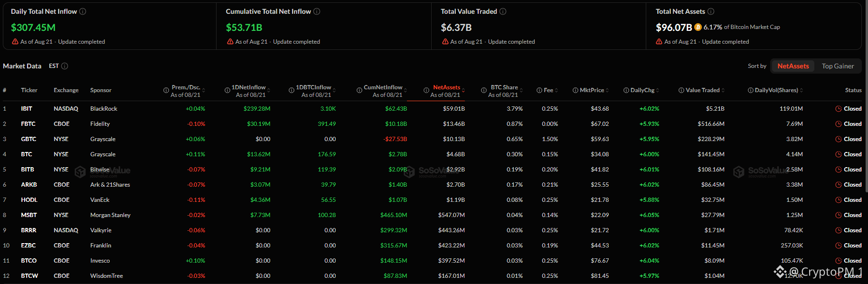
Task: Click the BlackRock sponsor cell
Action: [x=104, y=109]
